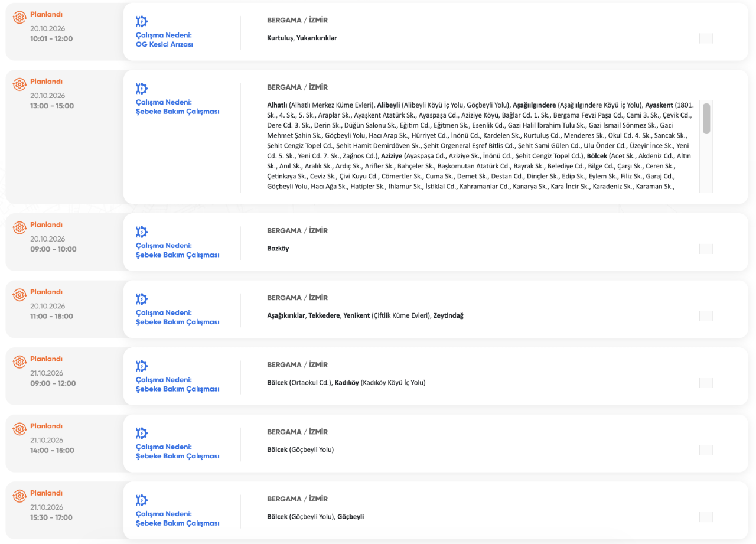Select the status icon next to 14:00 - 15:00
Viewport: 756px width, 544px height.
19,429
